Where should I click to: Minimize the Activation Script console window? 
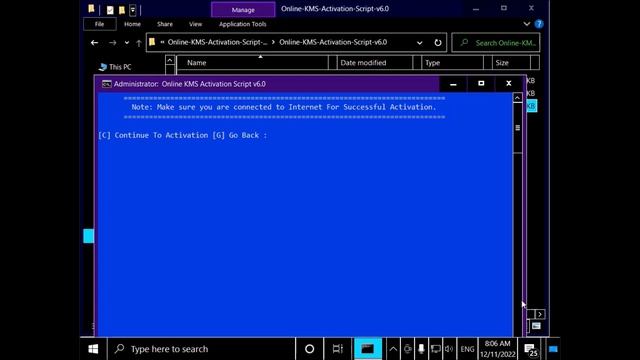tap(453, 84)
